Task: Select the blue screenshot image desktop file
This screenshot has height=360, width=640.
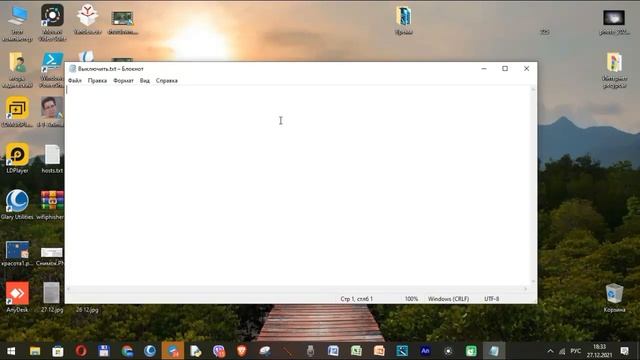Action: [17, 254]
